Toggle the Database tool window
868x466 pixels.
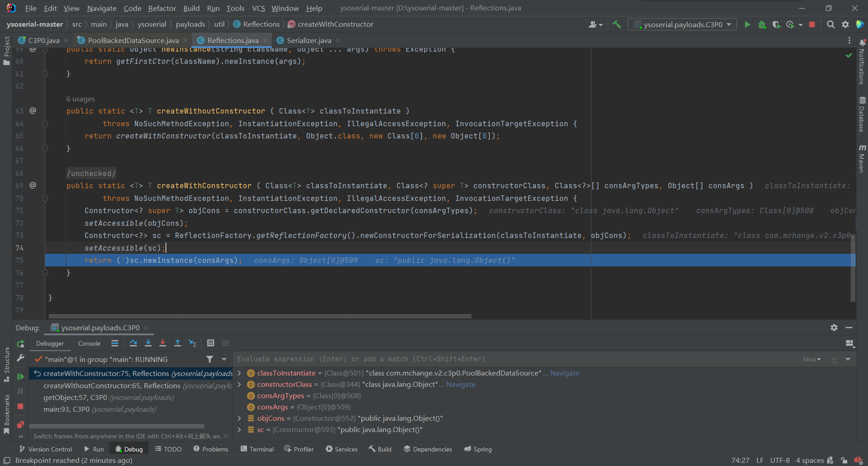pyautogui.click(x=862, y=114)
